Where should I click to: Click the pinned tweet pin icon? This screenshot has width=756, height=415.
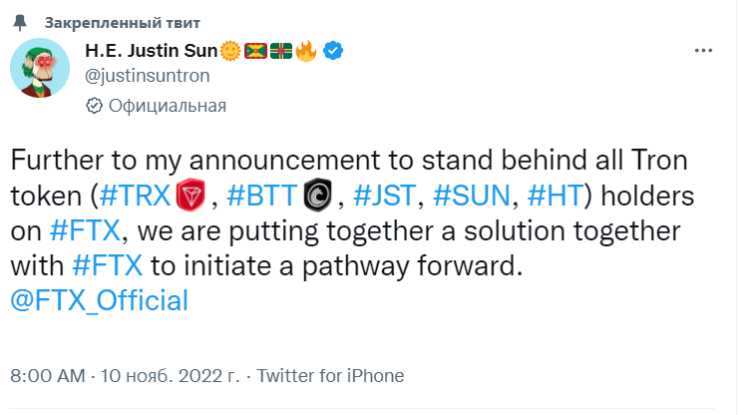pos(20,23)
